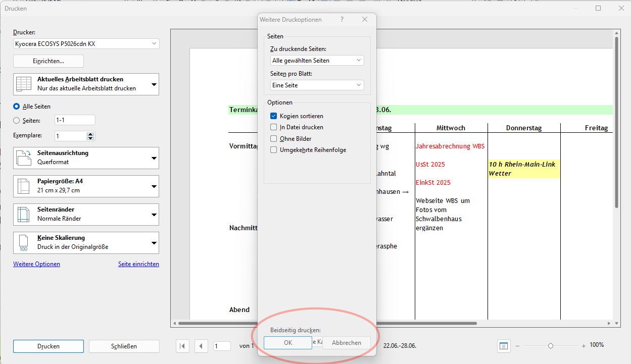
Task: Click the Exemplare spinner arrows
Action: (90, 136)
